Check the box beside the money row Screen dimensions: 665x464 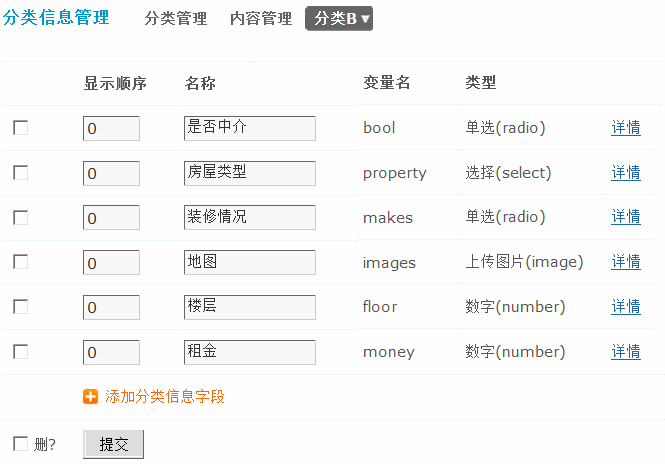tap(20, 352)
